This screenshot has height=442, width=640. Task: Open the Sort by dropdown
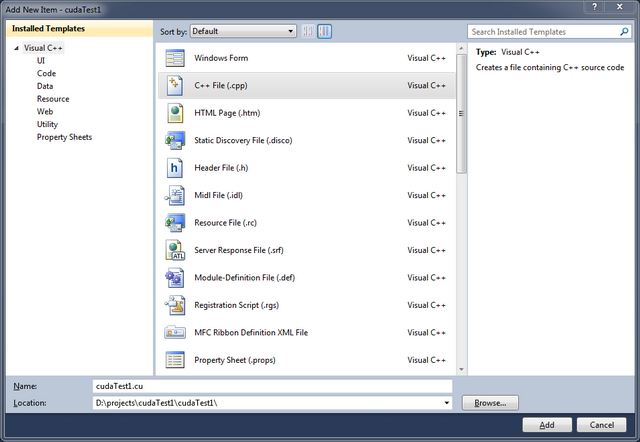pos(243,31)
